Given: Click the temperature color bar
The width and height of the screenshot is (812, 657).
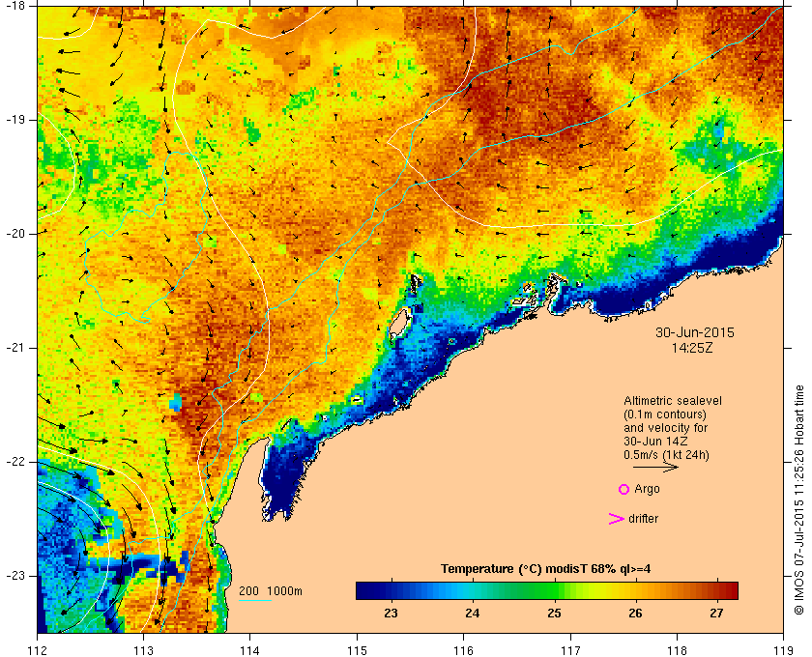Looking at the screenshot, I should [x=547, y=590].
